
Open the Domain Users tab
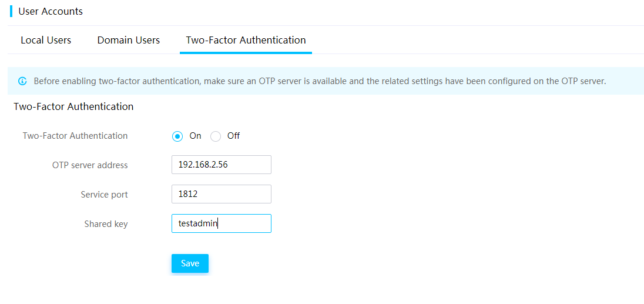pyautogui.click(x=129, y=40)
